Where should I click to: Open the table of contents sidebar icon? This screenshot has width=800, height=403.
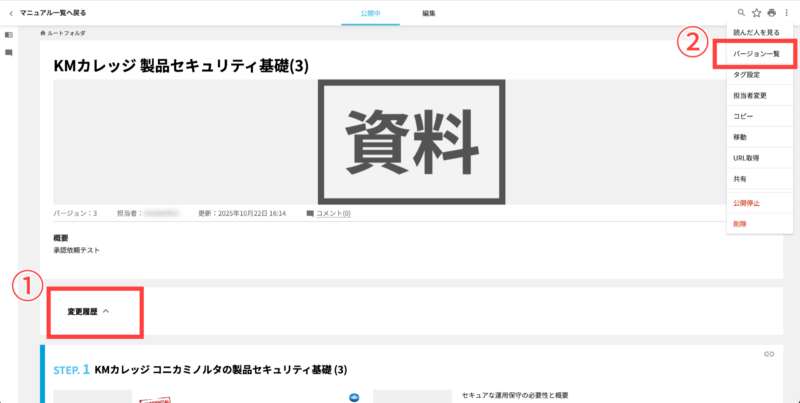[9, 35]
